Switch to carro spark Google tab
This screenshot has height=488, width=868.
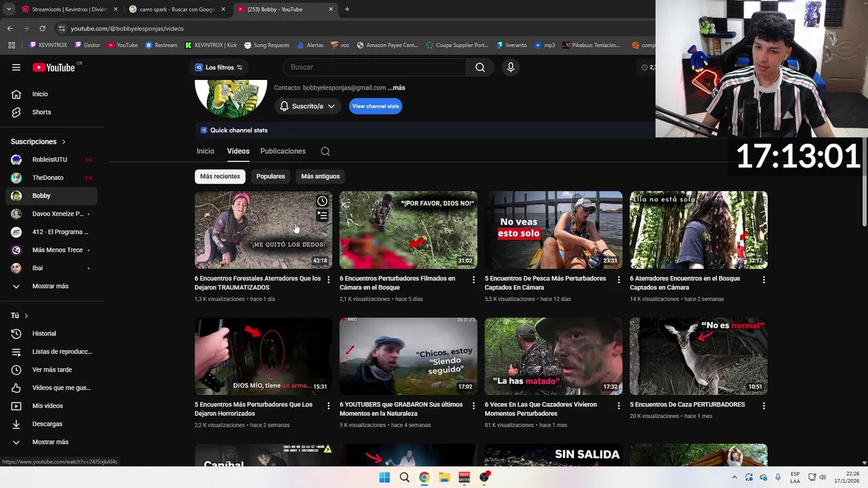(x=176, y=9)
